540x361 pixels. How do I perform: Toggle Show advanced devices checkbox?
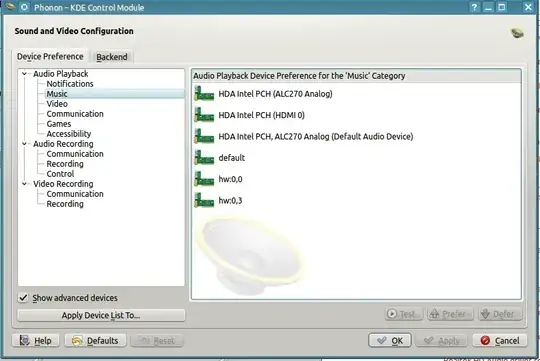click(x=23, y=298)
